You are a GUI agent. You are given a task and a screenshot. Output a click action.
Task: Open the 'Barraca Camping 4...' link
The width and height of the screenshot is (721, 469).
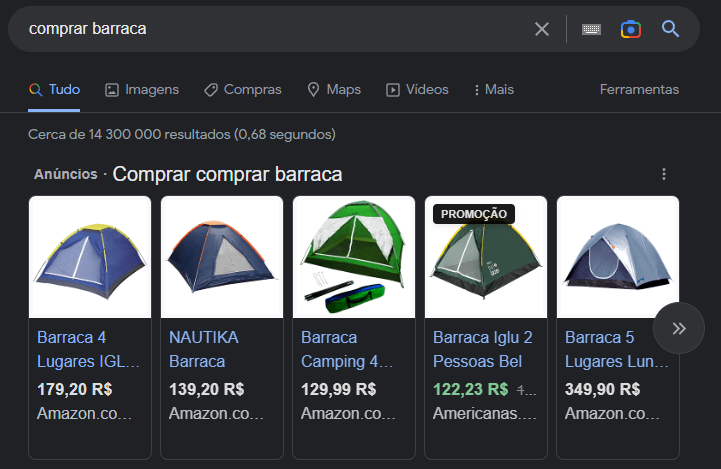(x=347, y=349)
